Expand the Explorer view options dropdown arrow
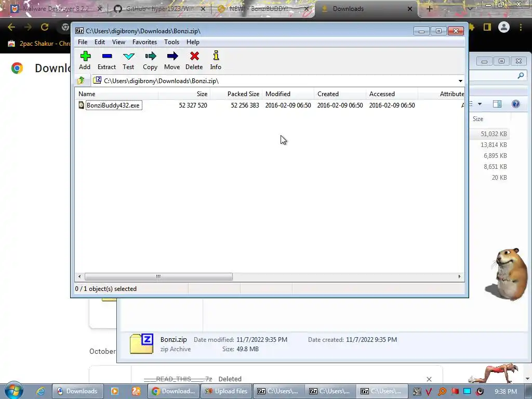The image size is (532, 399). [x=480, y=104]
